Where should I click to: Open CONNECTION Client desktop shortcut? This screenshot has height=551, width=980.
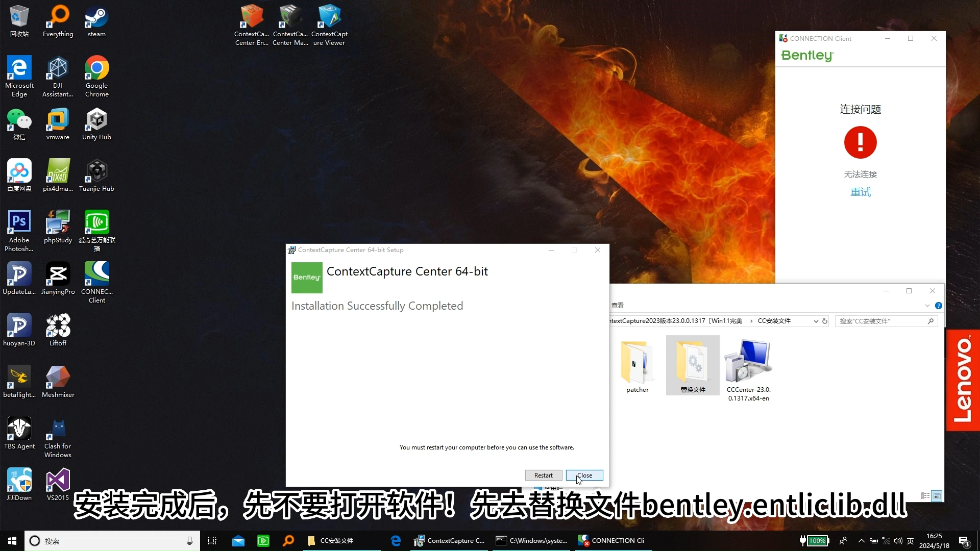point(96,283)
